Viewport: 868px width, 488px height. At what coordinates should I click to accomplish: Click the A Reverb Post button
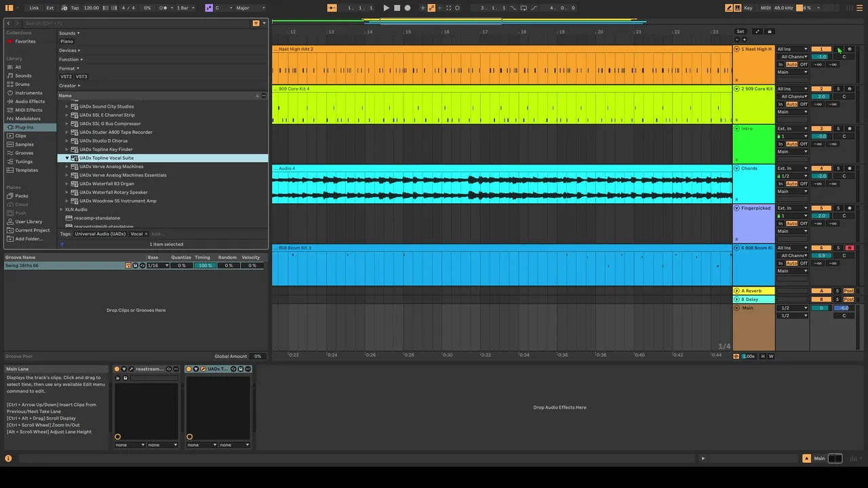pyautogui.click(x=849, y=291)
